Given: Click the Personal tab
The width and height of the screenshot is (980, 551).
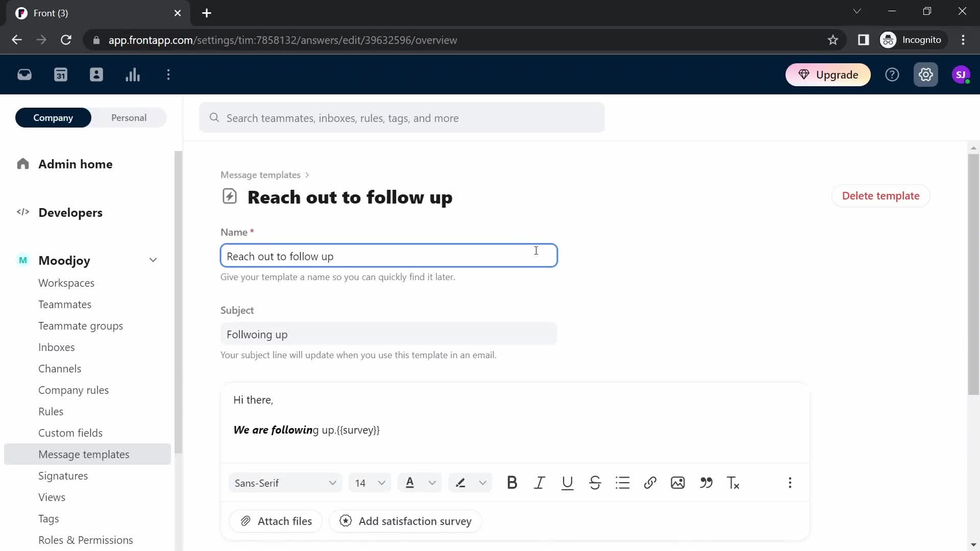Looking at the screenshot, I should tap(129, 118).
